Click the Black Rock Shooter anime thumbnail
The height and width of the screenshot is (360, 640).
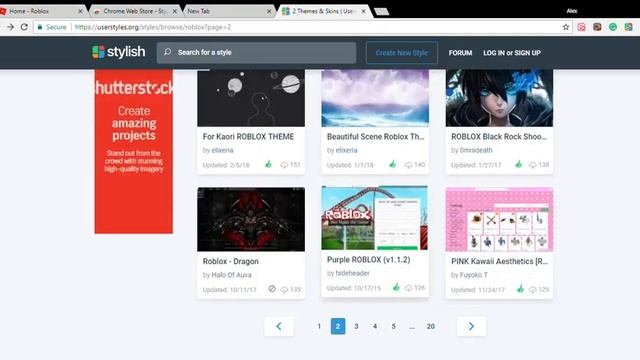click(499, 98)
